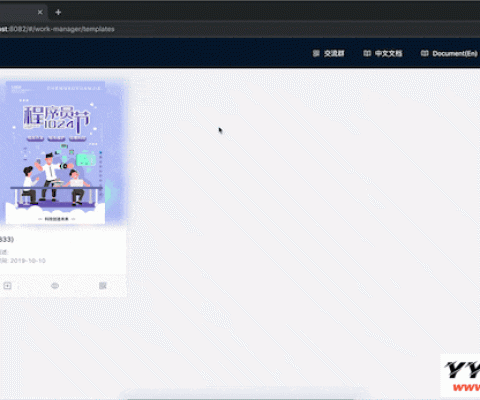Viewport: 480px width, 400px height.
Task: Close the current browser tab
Action: point(40,12)
